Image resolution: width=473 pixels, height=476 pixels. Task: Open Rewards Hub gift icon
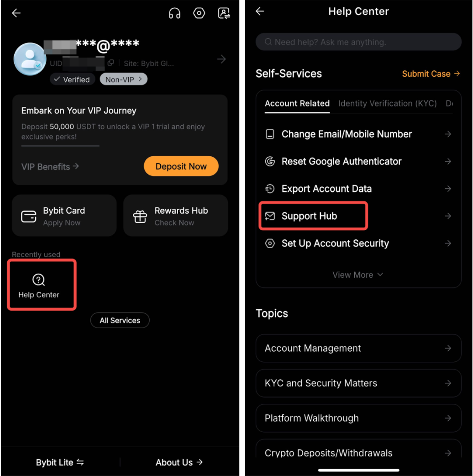point(140,217)
